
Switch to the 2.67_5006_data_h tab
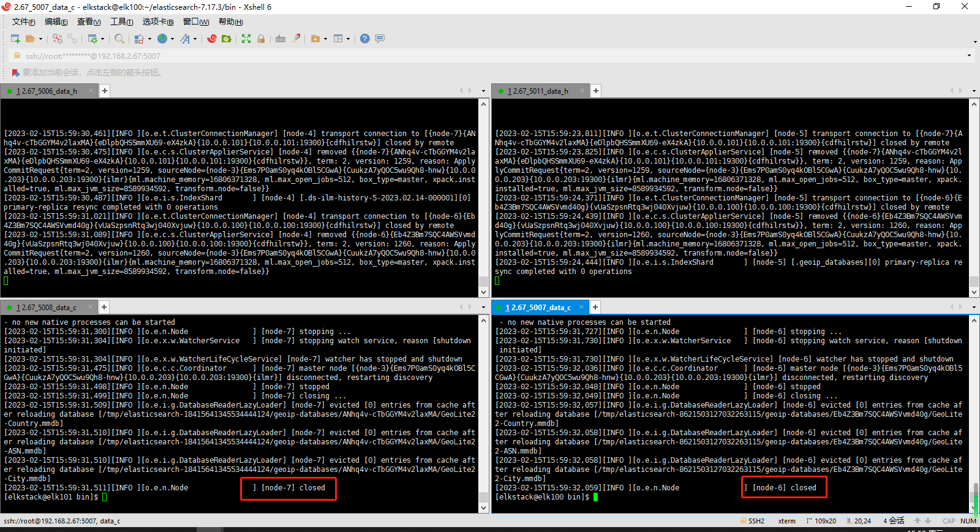[49, 91]
